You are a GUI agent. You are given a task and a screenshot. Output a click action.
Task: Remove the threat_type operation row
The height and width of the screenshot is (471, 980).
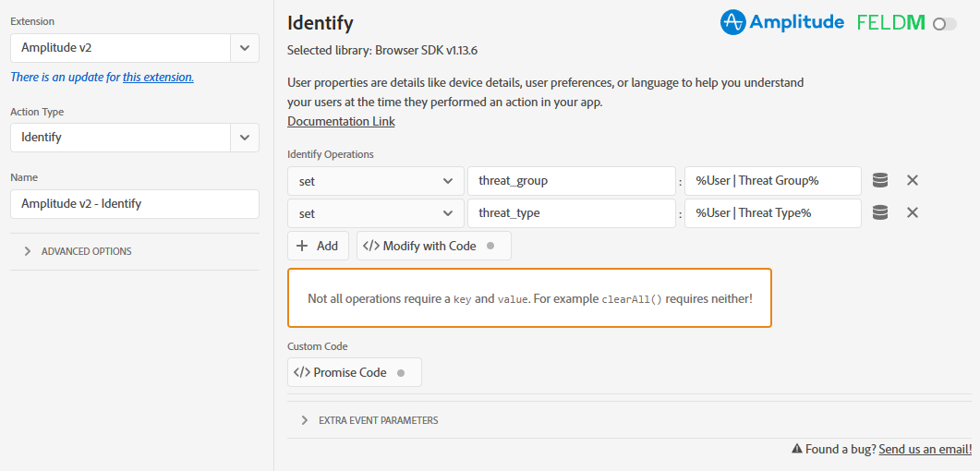tap(913, 213)
